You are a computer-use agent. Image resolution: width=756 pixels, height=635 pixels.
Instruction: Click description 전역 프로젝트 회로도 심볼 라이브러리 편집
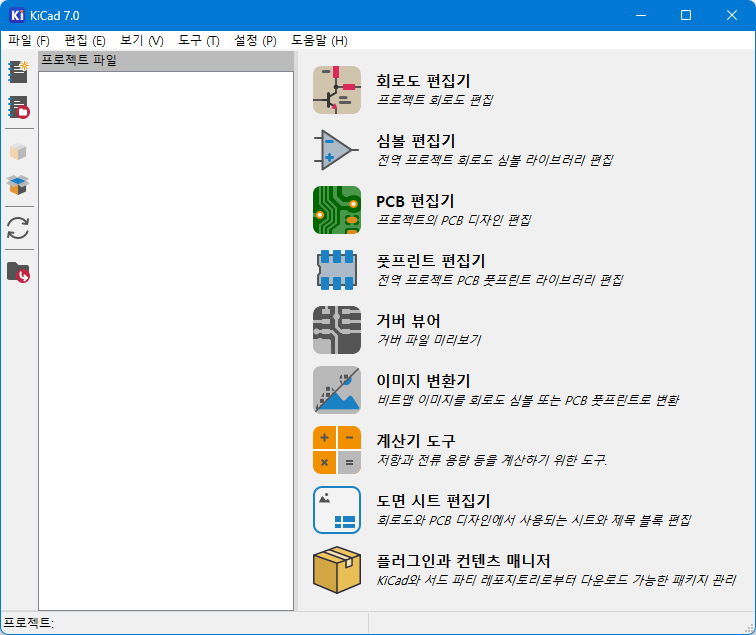point(495,160)
